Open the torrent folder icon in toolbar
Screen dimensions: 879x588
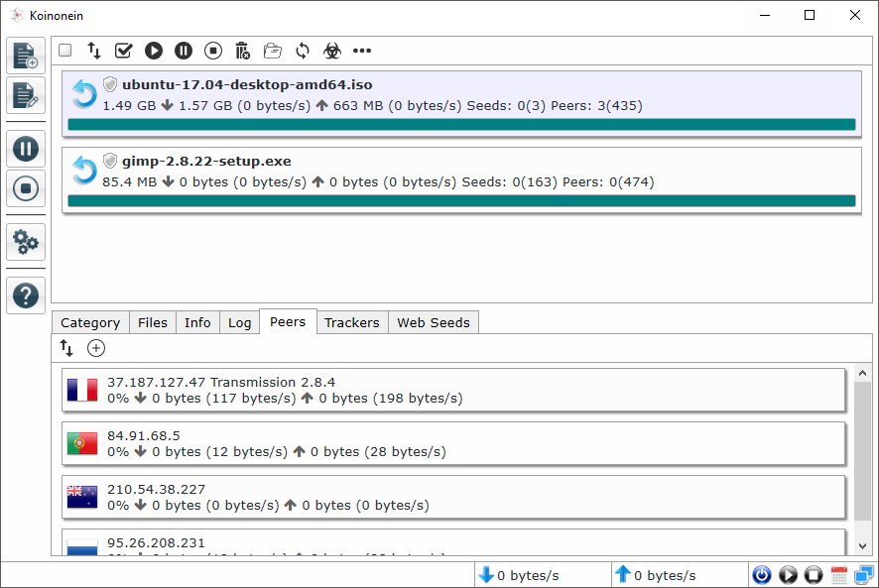[x=273, y=51]
